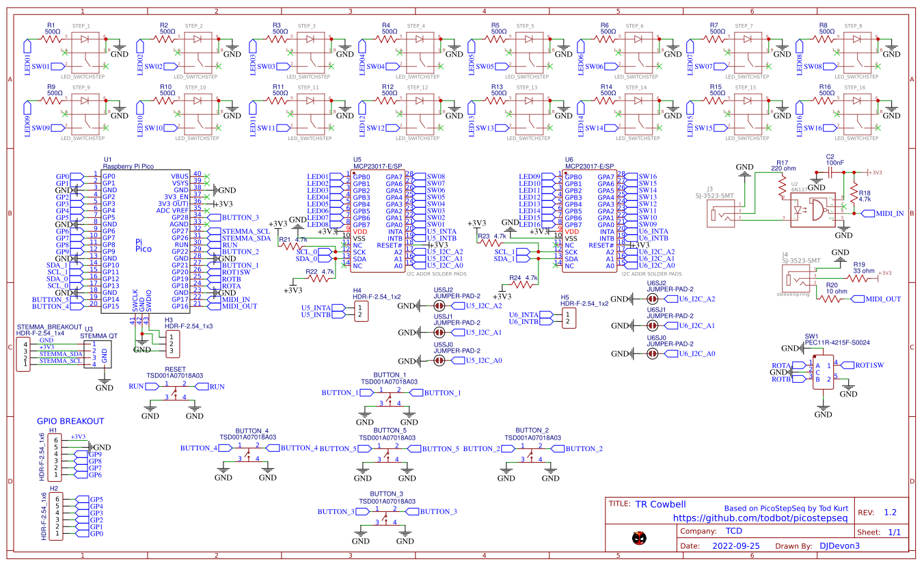Click the R1 500Ω resistor symbol
This screenshot has width=924, height=566.
(x=52, y=40)
